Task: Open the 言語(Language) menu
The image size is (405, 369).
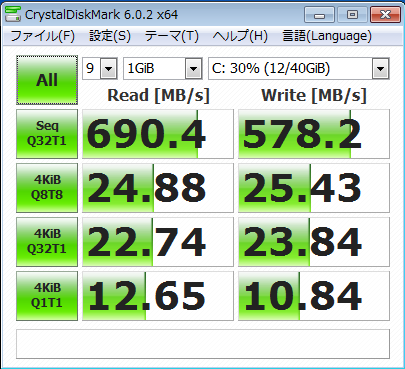Action: (327, 36)
